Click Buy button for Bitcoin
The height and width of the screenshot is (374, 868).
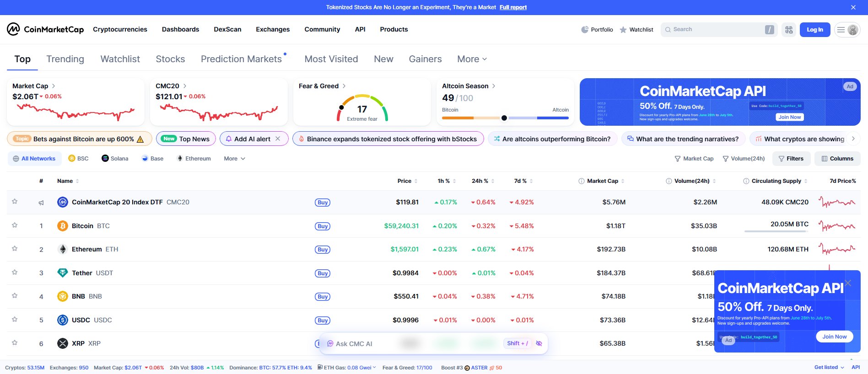(323, 226)
